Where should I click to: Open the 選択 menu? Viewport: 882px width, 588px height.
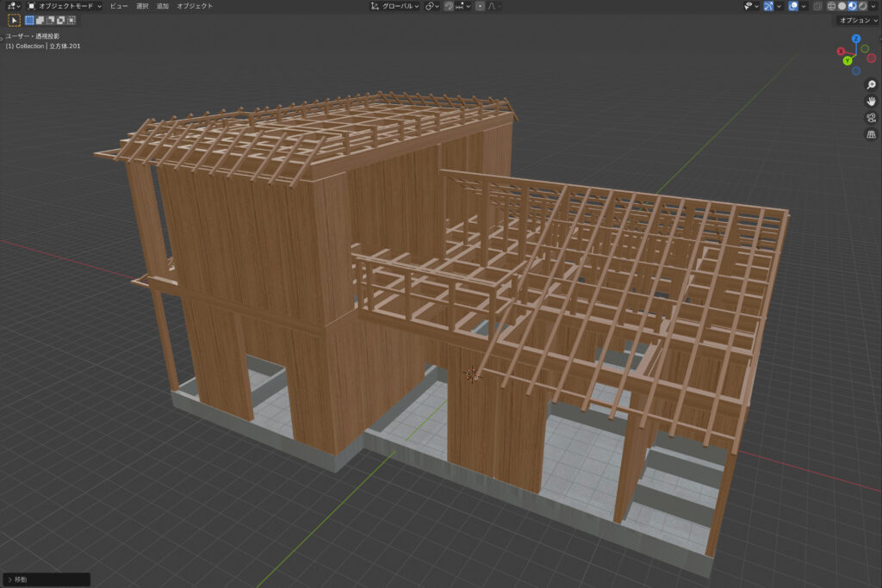coord(142,6)
